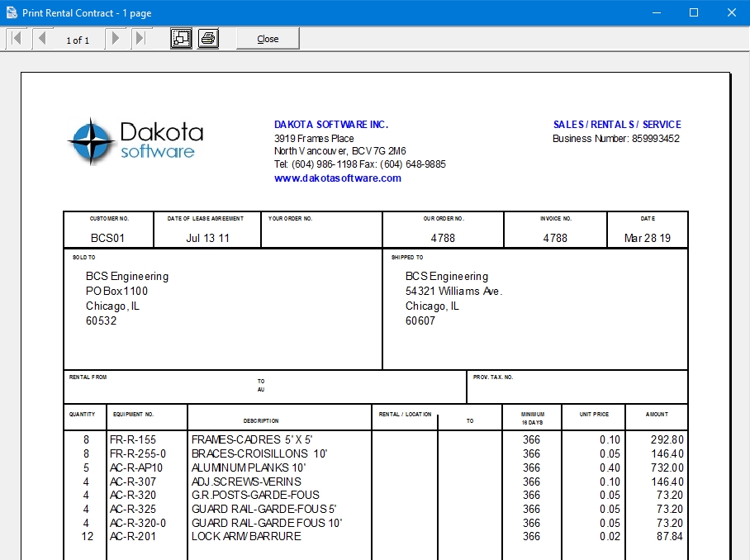750x560 pixels.
Task: Click equipment number 'AC-R-307'
Action: (x=133, y=482)
